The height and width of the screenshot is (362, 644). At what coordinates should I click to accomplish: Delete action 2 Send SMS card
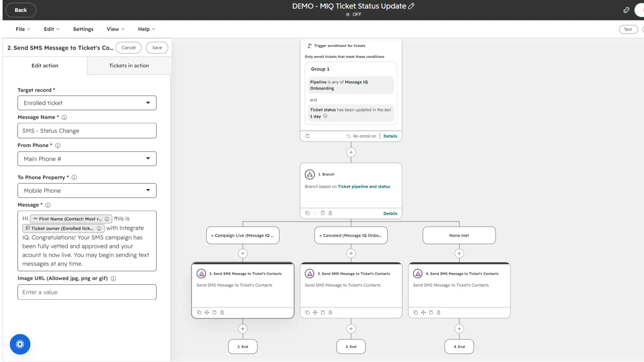coord(222,313)
